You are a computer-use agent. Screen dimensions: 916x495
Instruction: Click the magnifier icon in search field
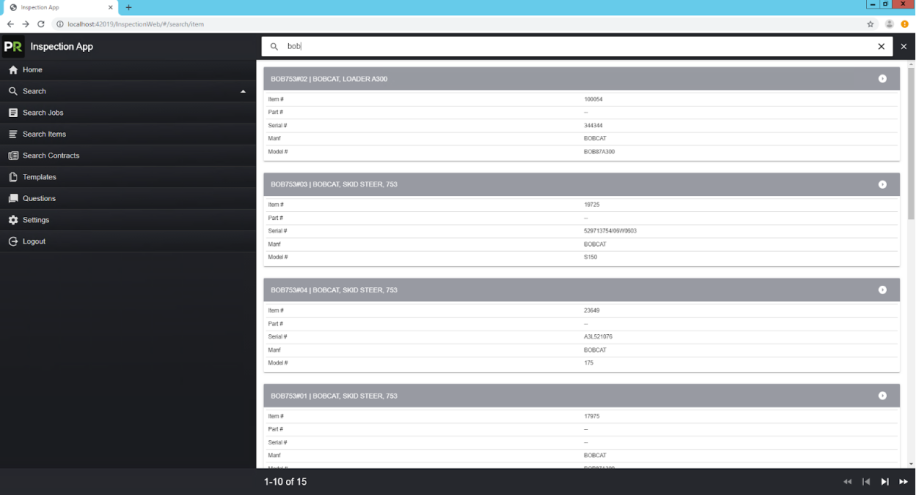tap(274, 47)
